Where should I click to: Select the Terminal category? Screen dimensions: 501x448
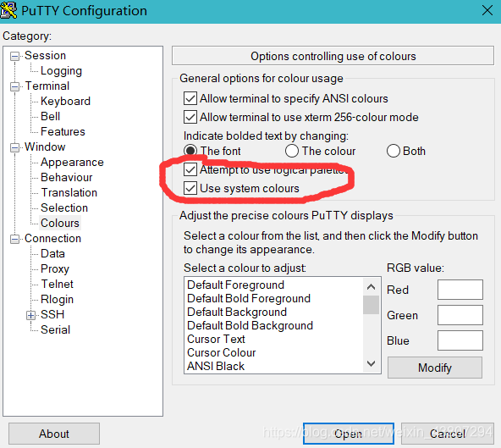47,86
